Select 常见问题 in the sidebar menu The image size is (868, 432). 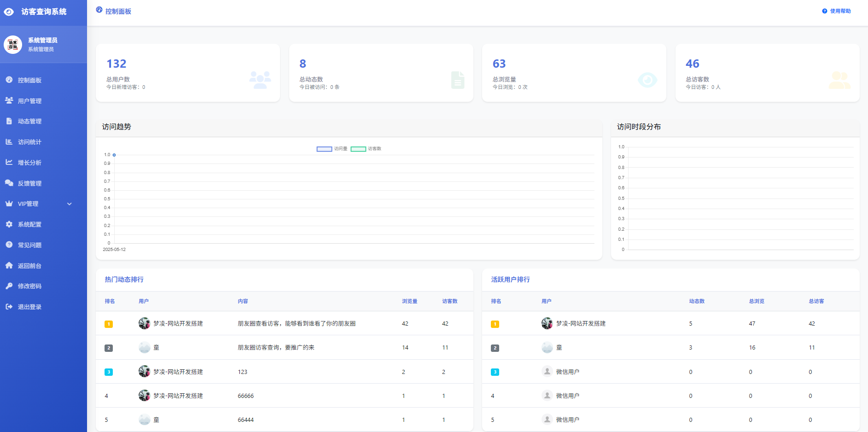pos(29,245)
